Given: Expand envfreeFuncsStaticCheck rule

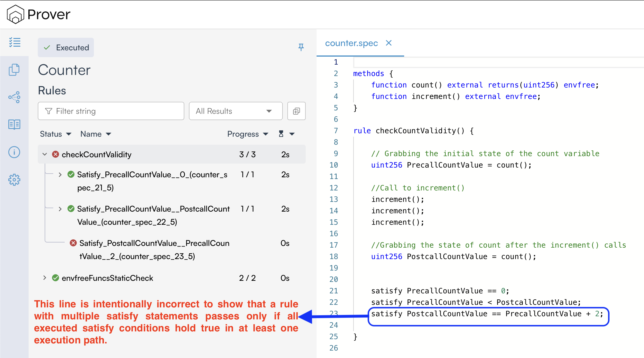Looking at the screenshot, I should click(x=45, y=278).
